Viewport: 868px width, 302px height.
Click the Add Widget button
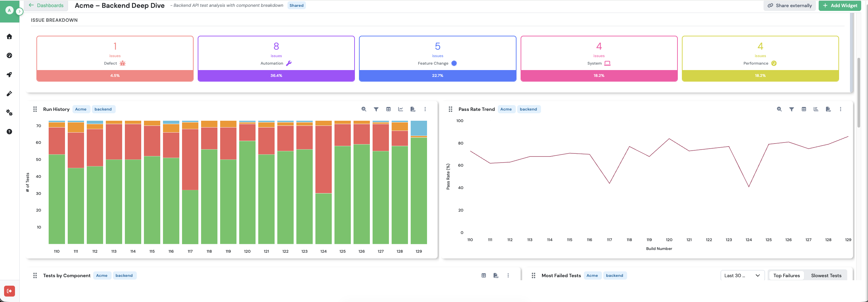coord(839,5)
